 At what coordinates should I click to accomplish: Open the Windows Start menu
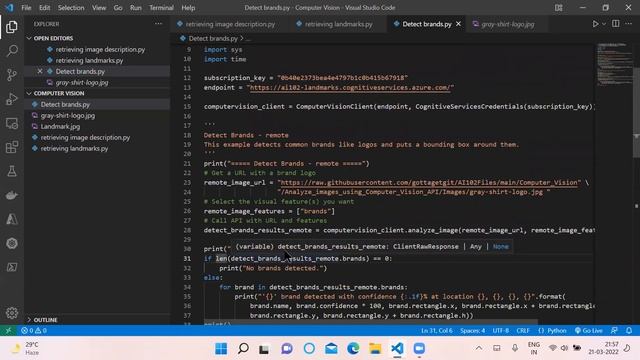[x=221, y=349]
